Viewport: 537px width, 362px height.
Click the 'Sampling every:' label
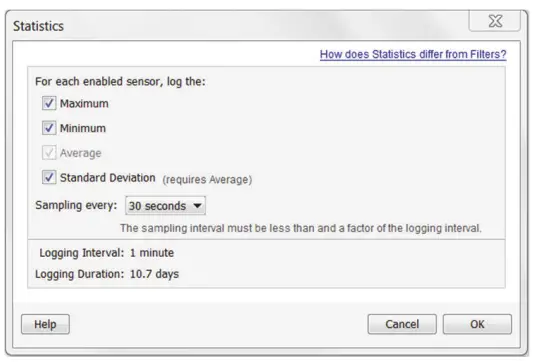click(x=76, y=205)
